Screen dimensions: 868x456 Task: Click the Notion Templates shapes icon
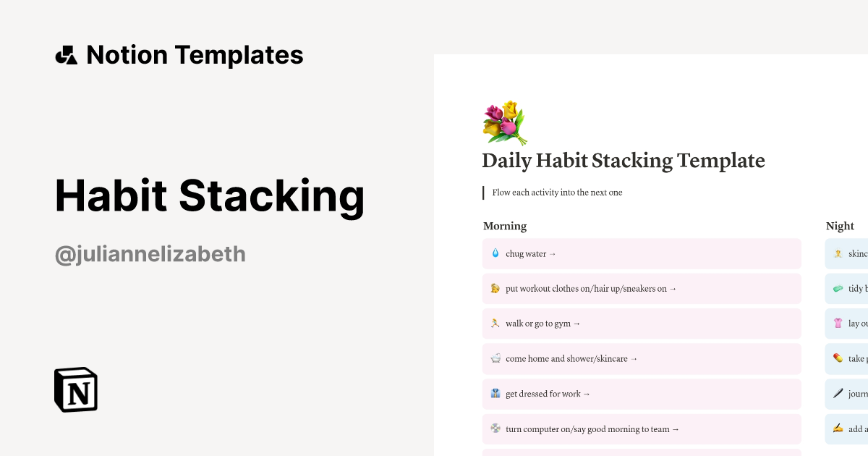point(66,55)
